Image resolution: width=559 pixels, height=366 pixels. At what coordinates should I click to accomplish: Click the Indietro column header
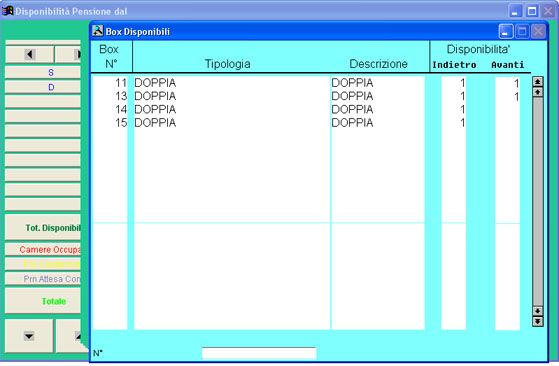(x=454, y=65)
